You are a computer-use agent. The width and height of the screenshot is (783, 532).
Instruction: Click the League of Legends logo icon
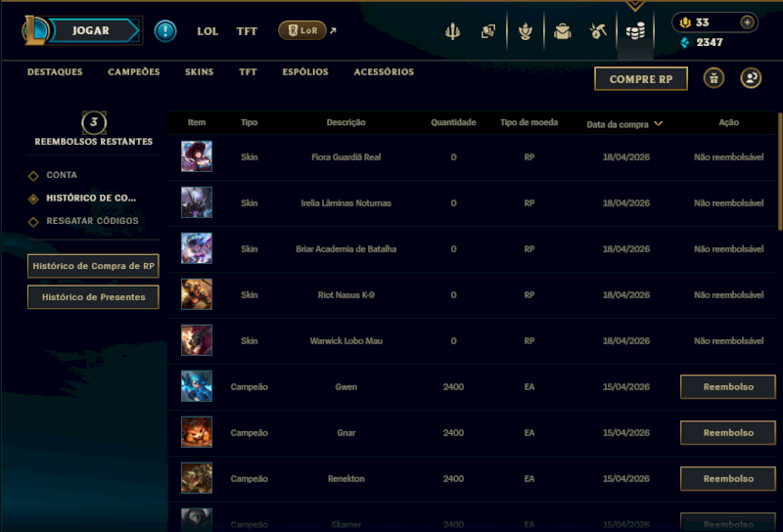(x=34, y=30)
